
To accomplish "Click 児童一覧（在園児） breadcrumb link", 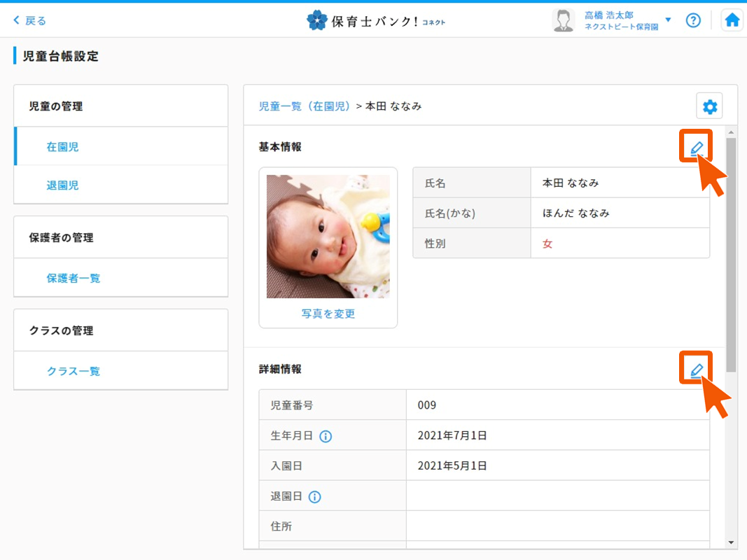I will pyautogui.click(x=305, y=106).
